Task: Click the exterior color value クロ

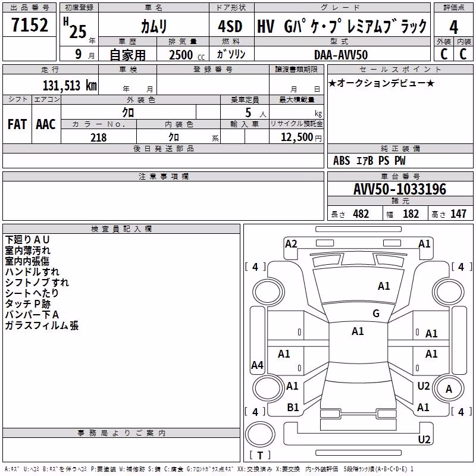Action: pyautogui.click(x=128, y=112)
